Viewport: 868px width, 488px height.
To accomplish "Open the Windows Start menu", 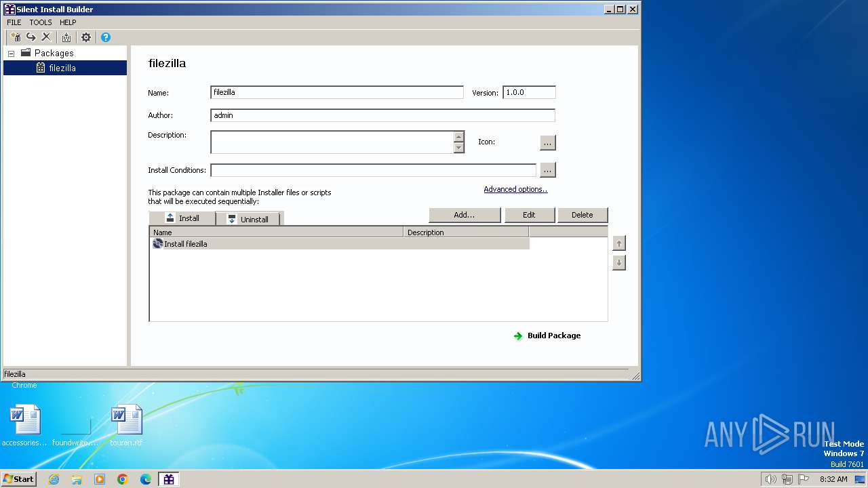I will pos(19,479).
